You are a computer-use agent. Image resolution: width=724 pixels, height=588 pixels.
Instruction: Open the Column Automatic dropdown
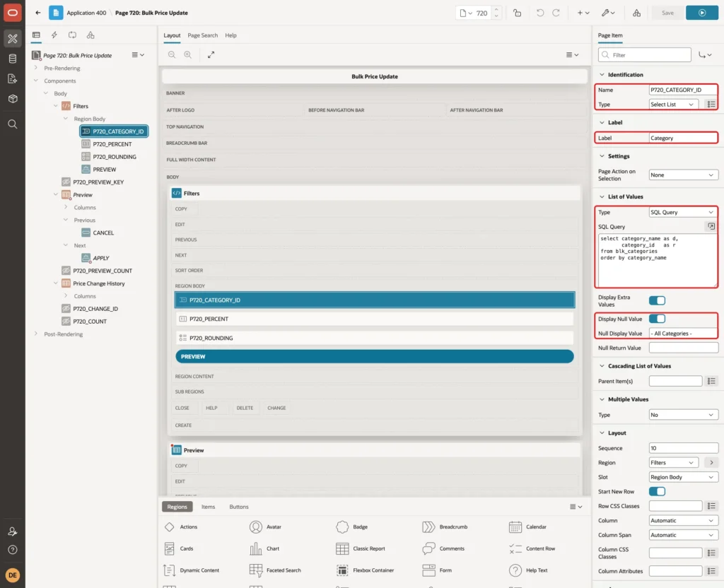point(684,521)
